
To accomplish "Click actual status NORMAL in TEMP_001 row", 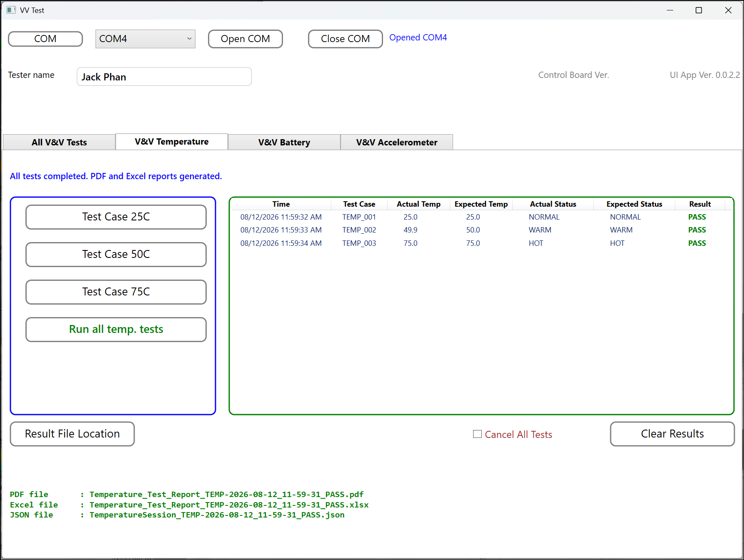I will tap(544, 217).
